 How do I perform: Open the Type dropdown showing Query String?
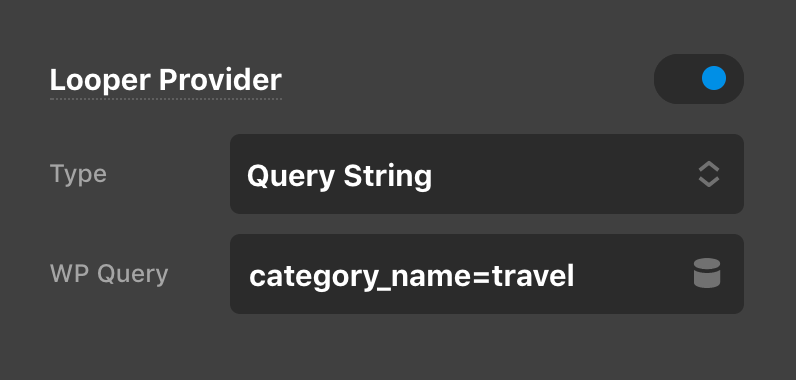487,174
